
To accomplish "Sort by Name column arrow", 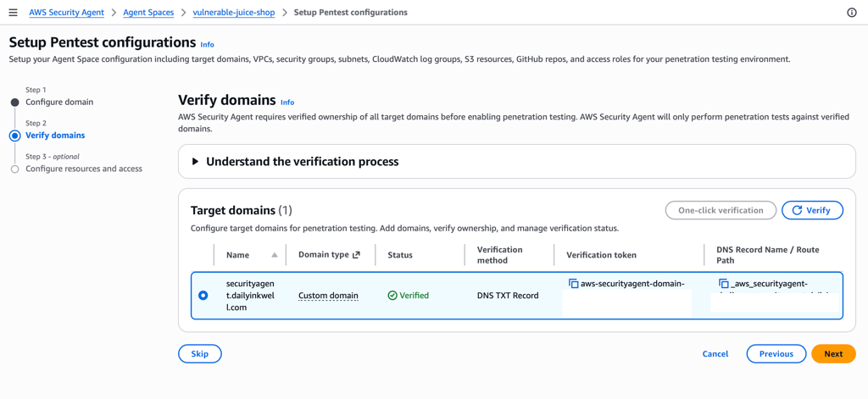I will point(274,255).
